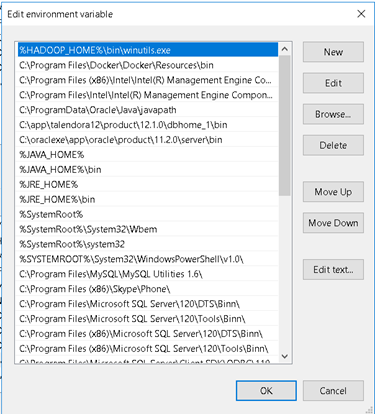Cancel the environment variable dialog
The width and height of the screenshot is (378, 418).
click(333, 391)
